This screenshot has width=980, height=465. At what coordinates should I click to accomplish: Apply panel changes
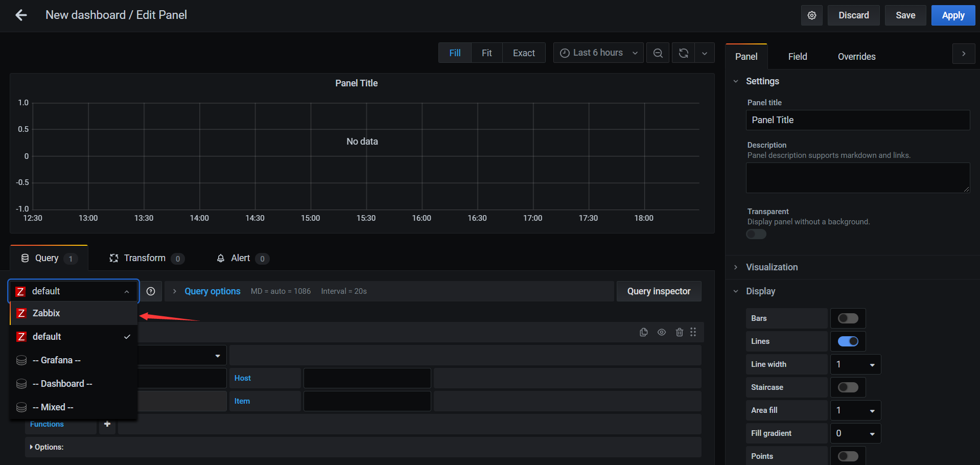tap(953, 15)
